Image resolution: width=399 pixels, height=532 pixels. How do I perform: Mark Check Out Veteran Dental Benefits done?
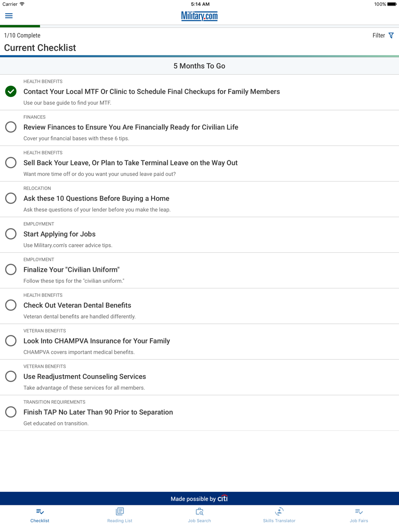pyautogui.click(x=11, y=305)
